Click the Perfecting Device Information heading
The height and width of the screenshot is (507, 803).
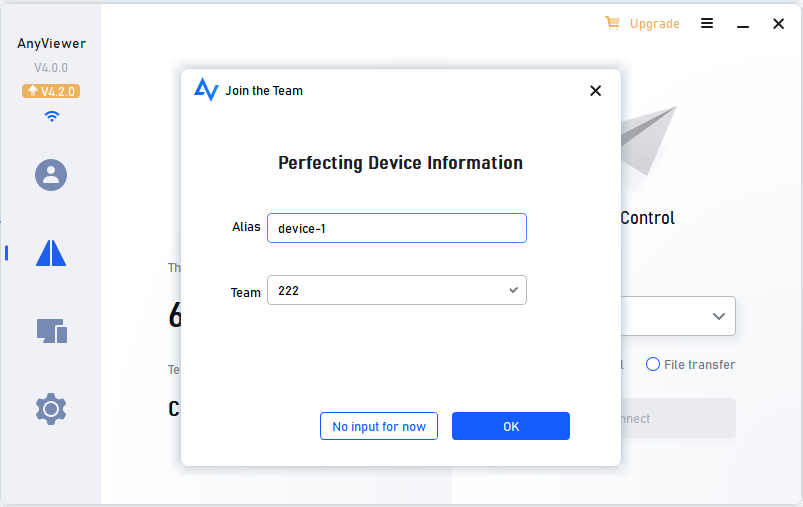tap(400, 163)
